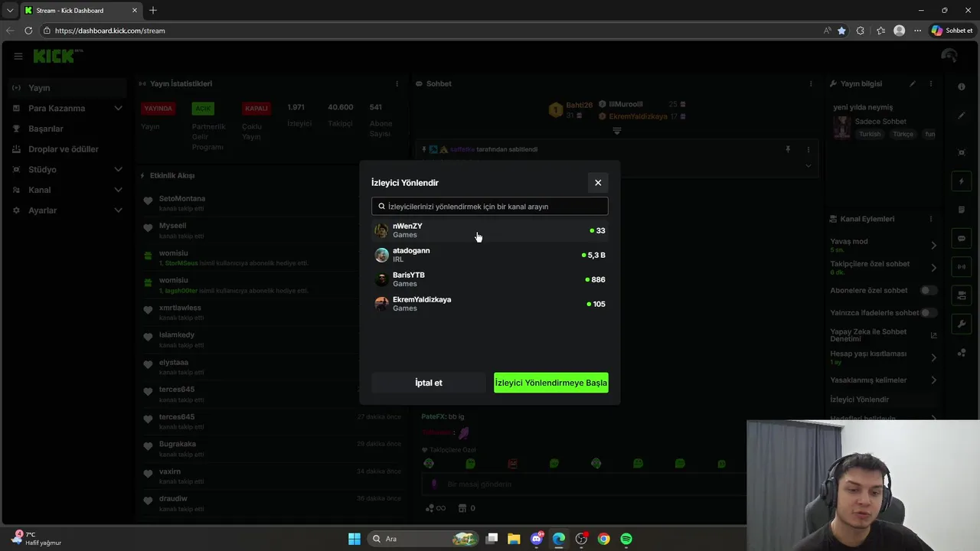
Task: Expand the pinned message chevron
Action: (x=808, y=165)
